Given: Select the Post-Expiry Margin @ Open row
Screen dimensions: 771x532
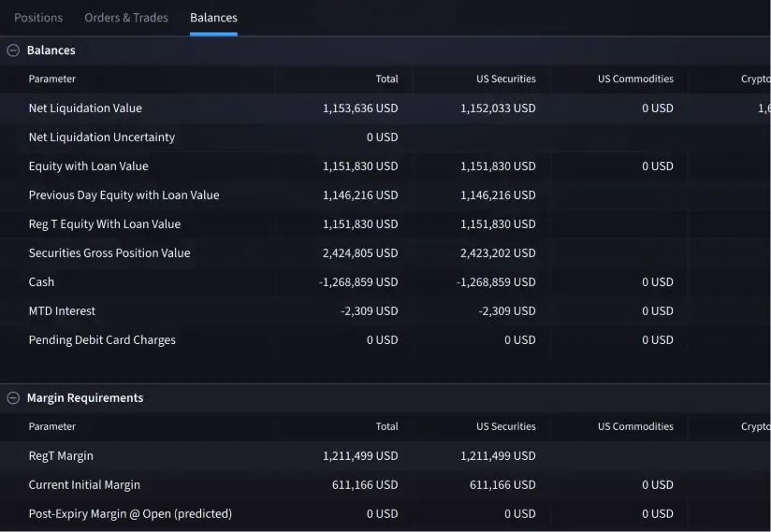Looking at the screenshot, I should click(130, 514).
